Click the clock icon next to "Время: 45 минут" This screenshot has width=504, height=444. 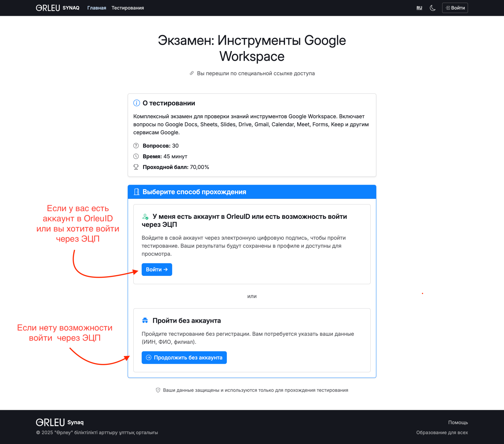point(136,156)
